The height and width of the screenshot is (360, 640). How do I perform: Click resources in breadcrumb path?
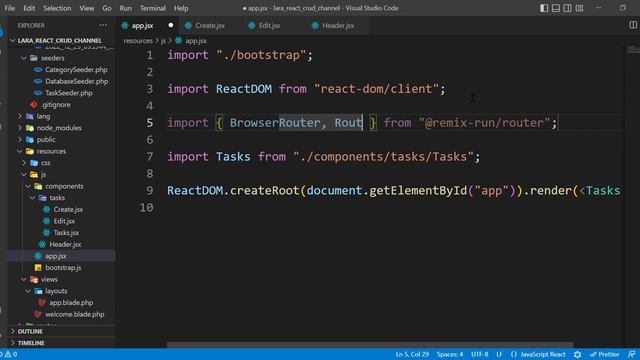pyautogui.click(x=138, y=41)
